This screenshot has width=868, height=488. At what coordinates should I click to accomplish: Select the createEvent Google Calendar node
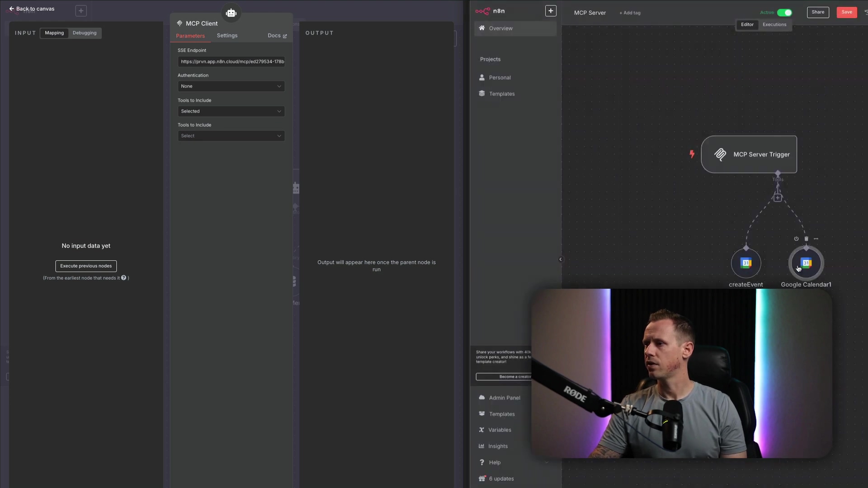(746, 263)
